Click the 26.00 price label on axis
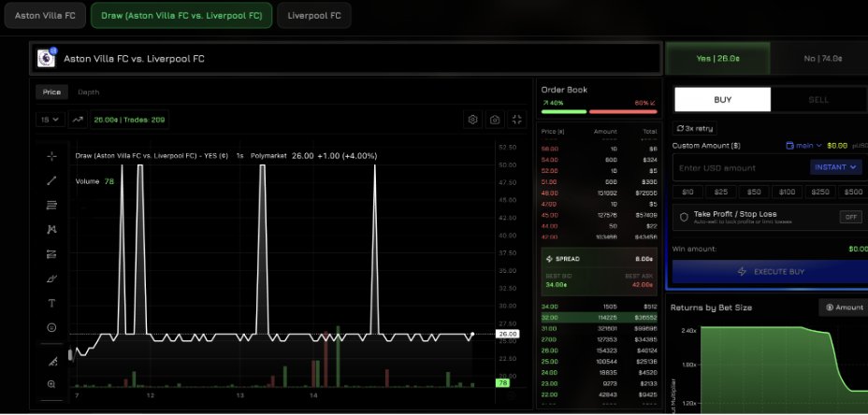Image resolution: width=868 pixels, height=415 pixels. (508, 334)
